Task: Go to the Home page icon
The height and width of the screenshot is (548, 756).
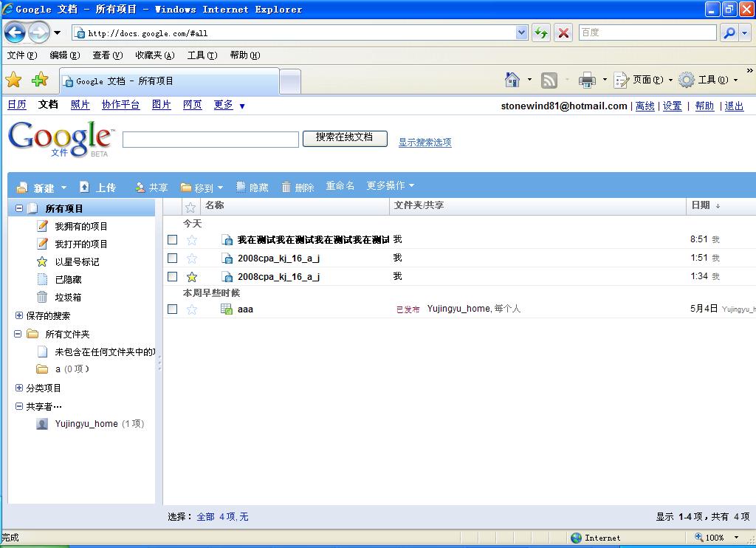Action: tap(512, 80)
